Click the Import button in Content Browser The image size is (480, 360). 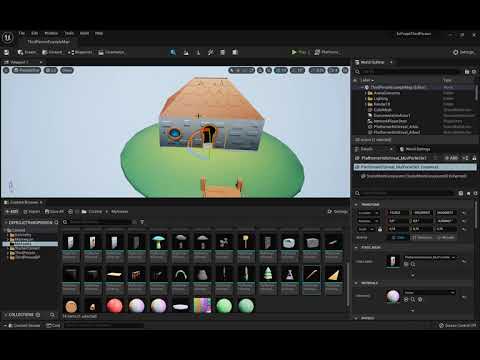point(32,212)
